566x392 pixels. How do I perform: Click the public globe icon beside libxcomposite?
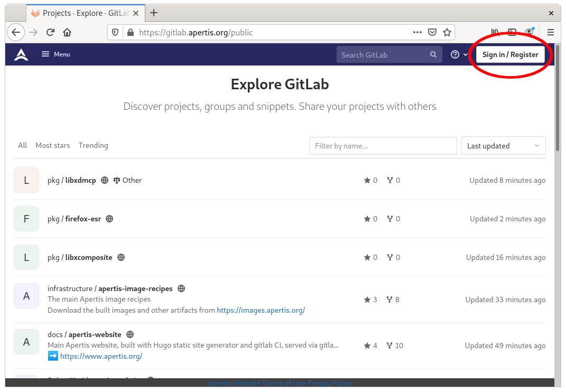(x=122, y=257)
